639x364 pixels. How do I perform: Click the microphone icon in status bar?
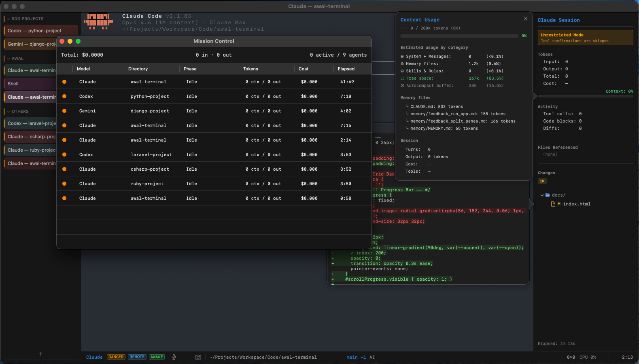coord(174,357)
